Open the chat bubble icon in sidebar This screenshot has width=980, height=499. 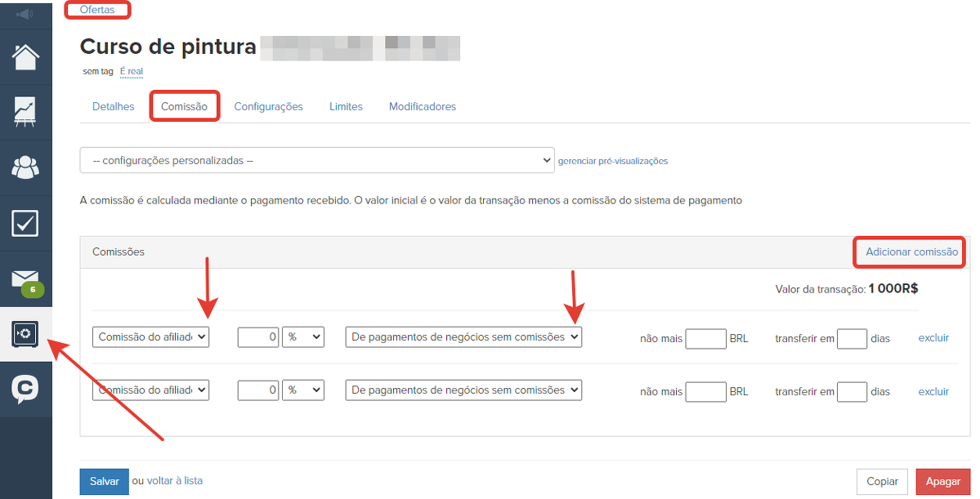click(25, 390)
